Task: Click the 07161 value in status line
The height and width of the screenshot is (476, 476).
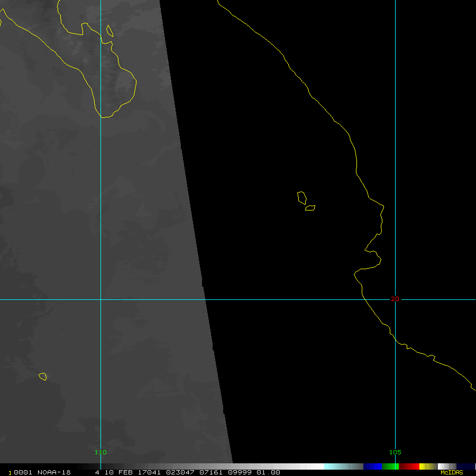Action: tap(207, 472)
